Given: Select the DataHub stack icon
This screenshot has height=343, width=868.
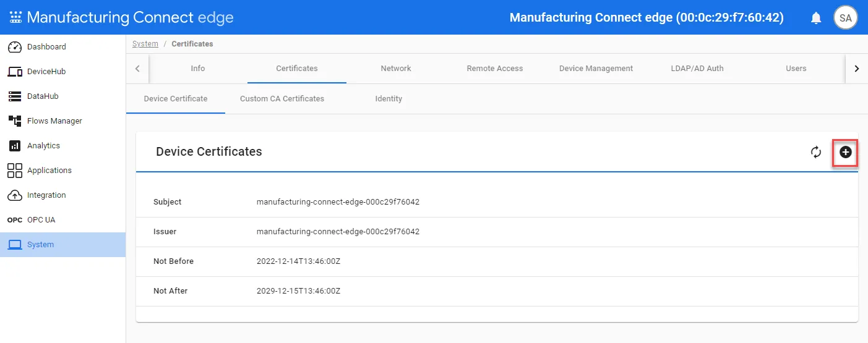Looking at the screenshot, I should pyautogui.click(x=15, y=96).
